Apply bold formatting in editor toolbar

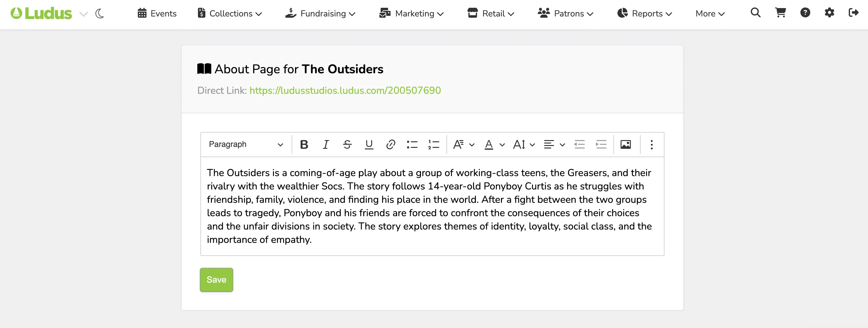[x=304, y=144]
